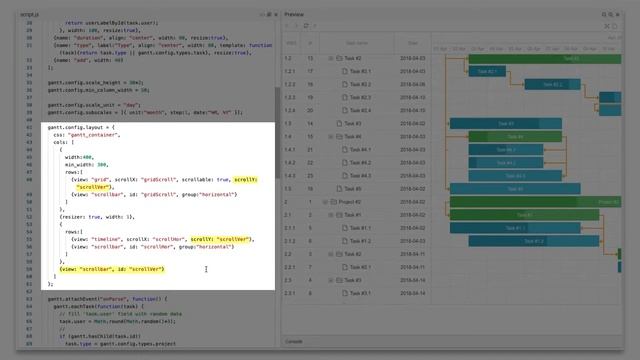Reload the preview with the refresh icon

click(x=306, y=26)
